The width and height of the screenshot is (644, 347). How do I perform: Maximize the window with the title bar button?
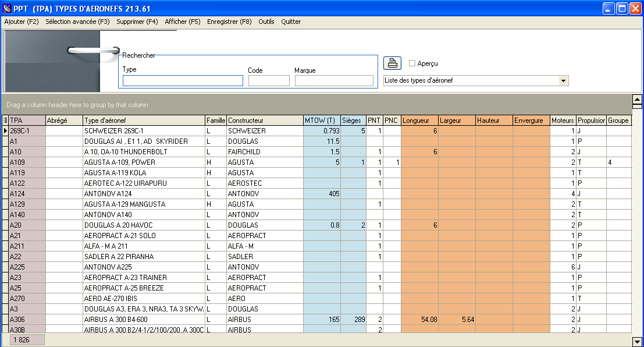tap(622, 8)
